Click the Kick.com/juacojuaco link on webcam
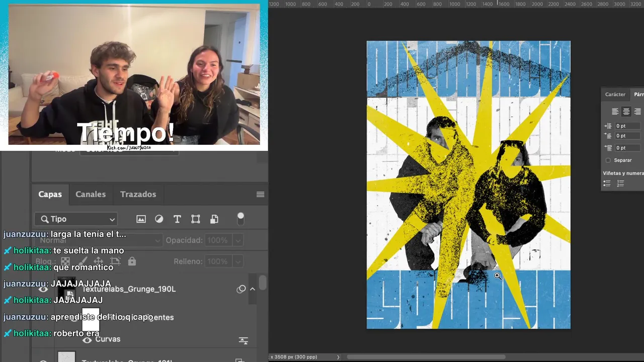644x362 pixels. [129, 148]
